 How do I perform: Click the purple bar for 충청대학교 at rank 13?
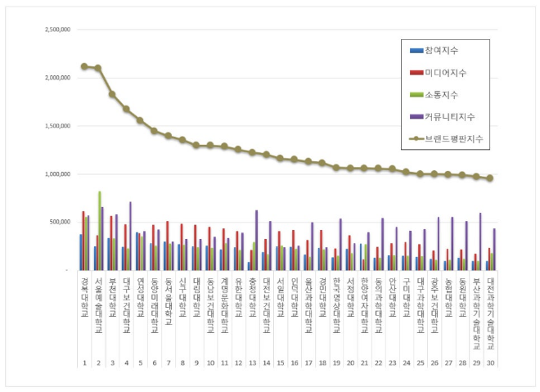[256, 240]
